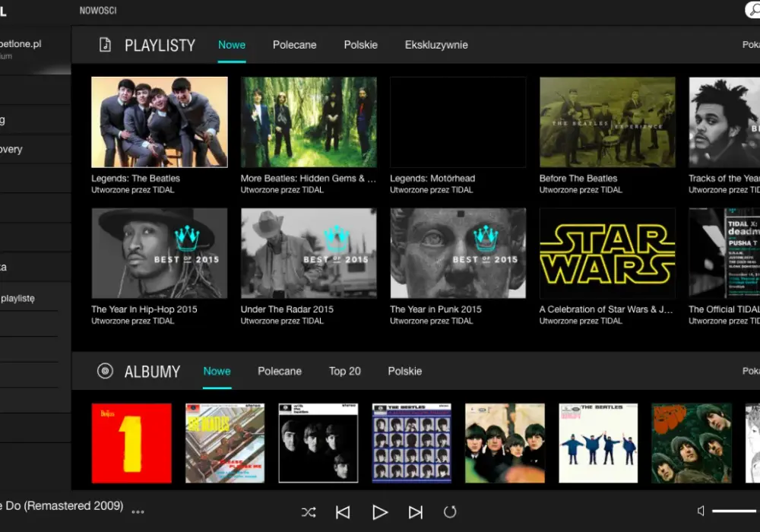Switch to Polecane tab under ALBUMY
760x532 pixels.
click(x=280, y=371)
